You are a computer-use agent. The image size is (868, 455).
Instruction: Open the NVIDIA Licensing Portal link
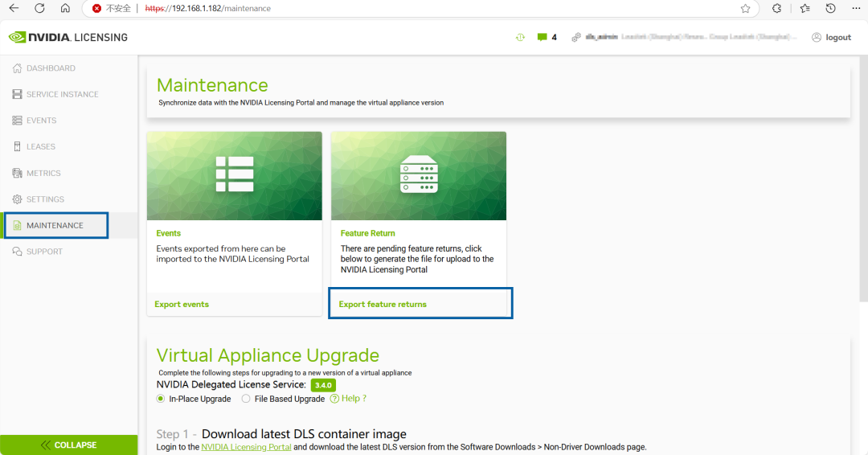pos(247,447)
